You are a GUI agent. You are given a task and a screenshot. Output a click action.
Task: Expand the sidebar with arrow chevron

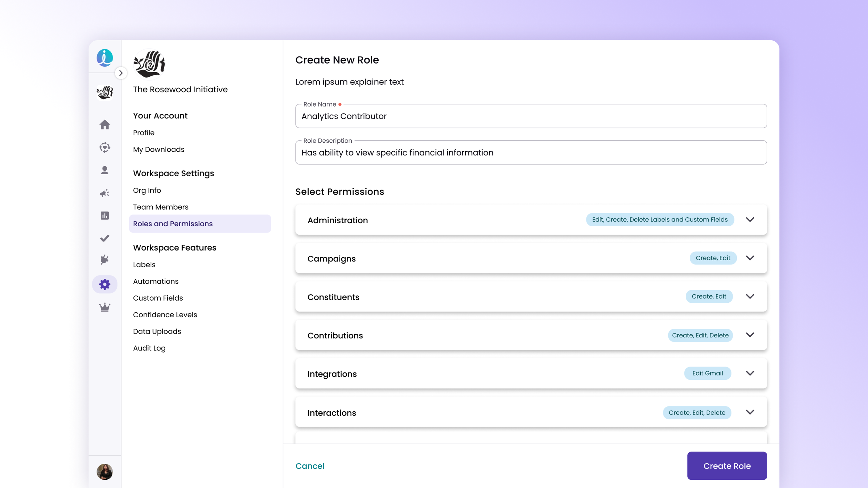[121, 73]
